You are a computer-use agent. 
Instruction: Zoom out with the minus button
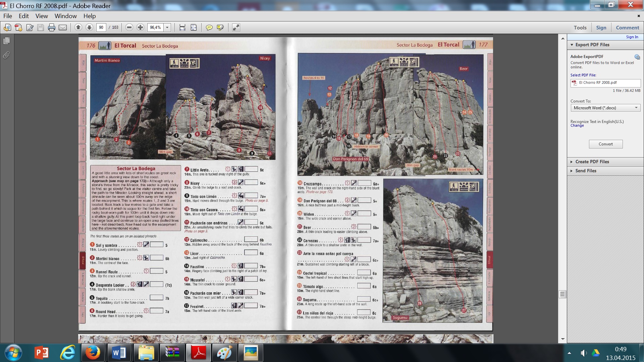coord(129,27)
